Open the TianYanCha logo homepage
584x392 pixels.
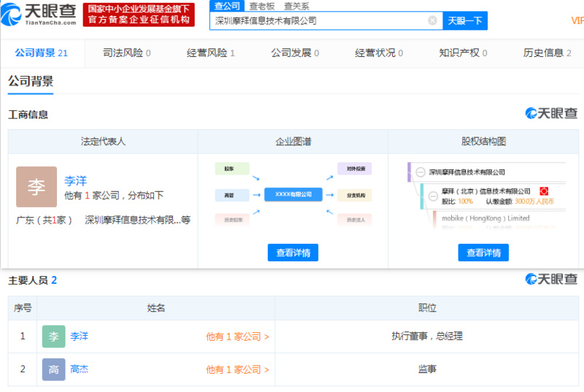click(x=39, y=14)
